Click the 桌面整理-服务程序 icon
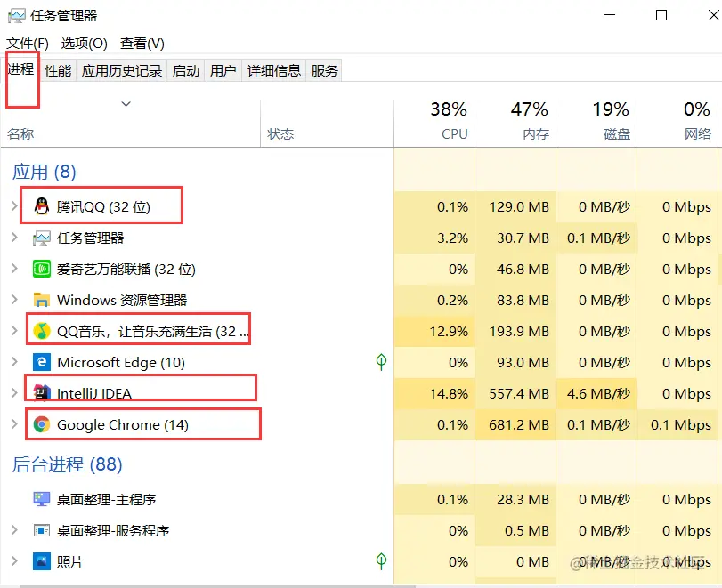 click(42, 530)
